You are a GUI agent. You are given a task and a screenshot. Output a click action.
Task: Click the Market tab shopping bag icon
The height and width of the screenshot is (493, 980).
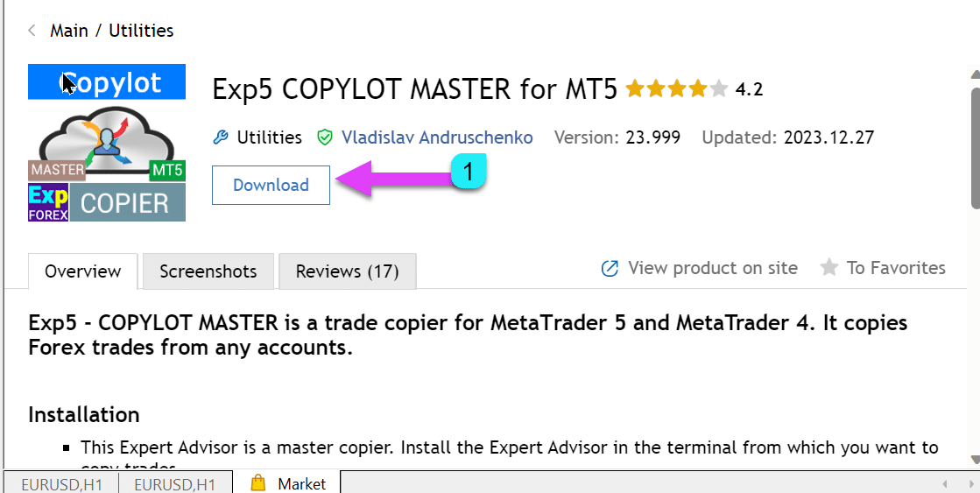pyautogui.click(x=257, y=482)
